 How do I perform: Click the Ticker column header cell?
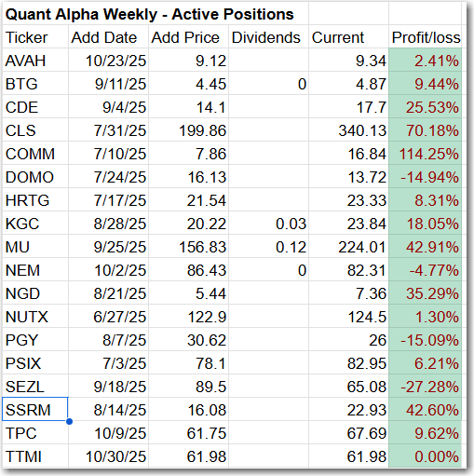click(x=35, y=37)
